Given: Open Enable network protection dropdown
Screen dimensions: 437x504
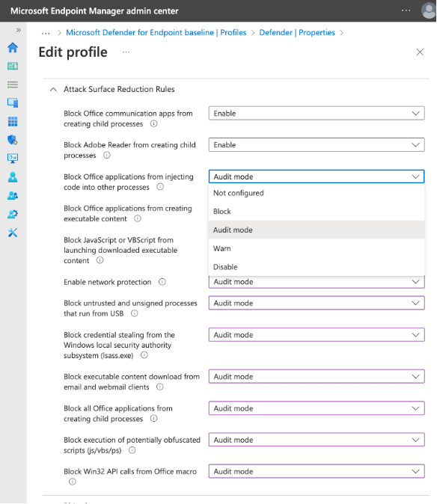Looking at the screenshot, I should 317,282.
